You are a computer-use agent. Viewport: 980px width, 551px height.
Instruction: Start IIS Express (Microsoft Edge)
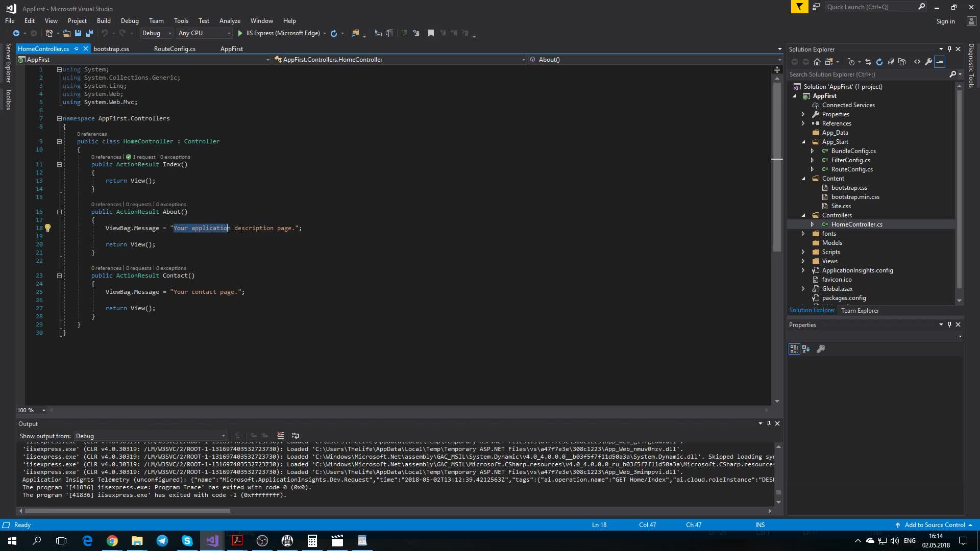[x=280, y=33]
